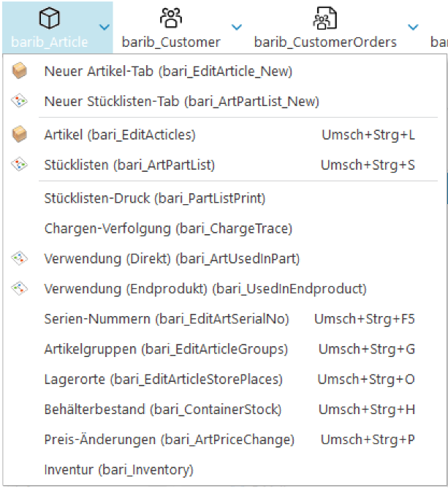
Task: Click the icon beside Stücklisten entry
Action: (x=20, y=165)
